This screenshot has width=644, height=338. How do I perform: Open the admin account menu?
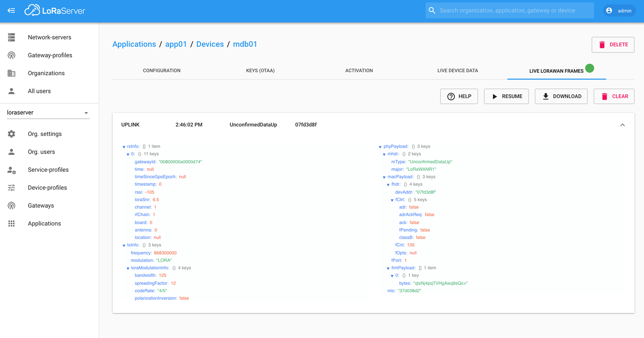pyautogui.click(x=619, y=10)
